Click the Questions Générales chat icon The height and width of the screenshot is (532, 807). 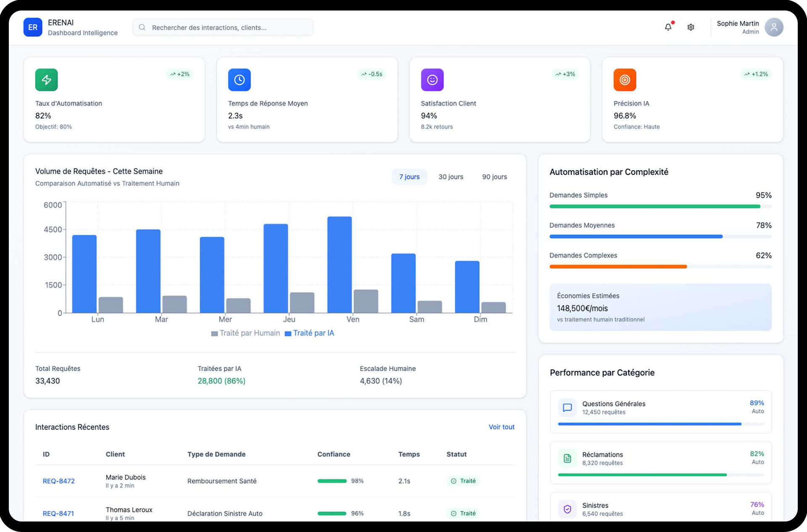tap(567, 408)
